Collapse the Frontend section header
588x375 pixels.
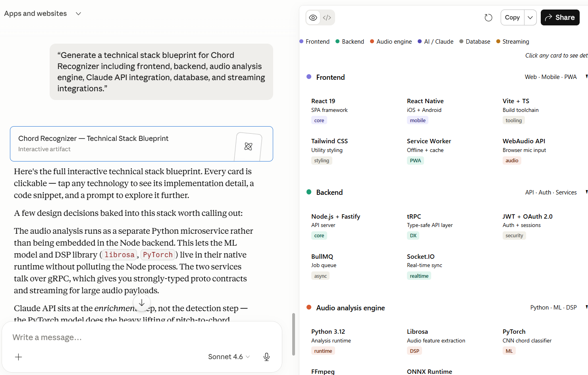(x=447, y=77)
